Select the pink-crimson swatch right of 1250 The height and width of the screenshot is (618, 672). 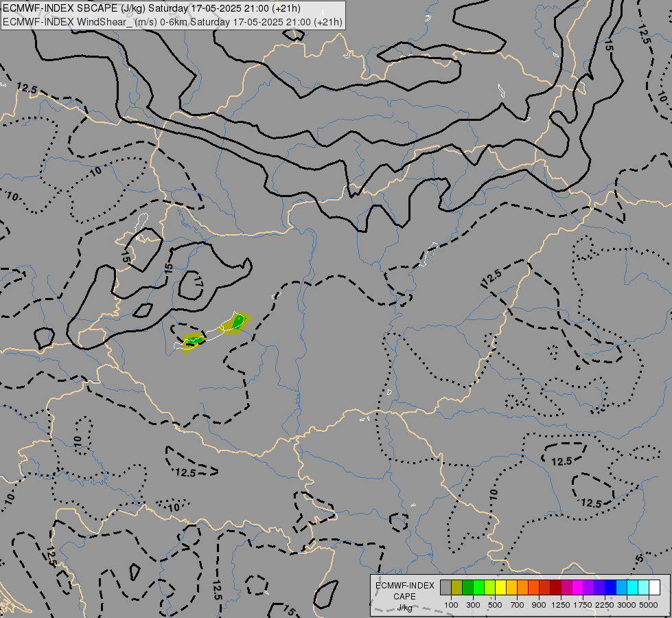pyautogui.click(x=566, y=588)
